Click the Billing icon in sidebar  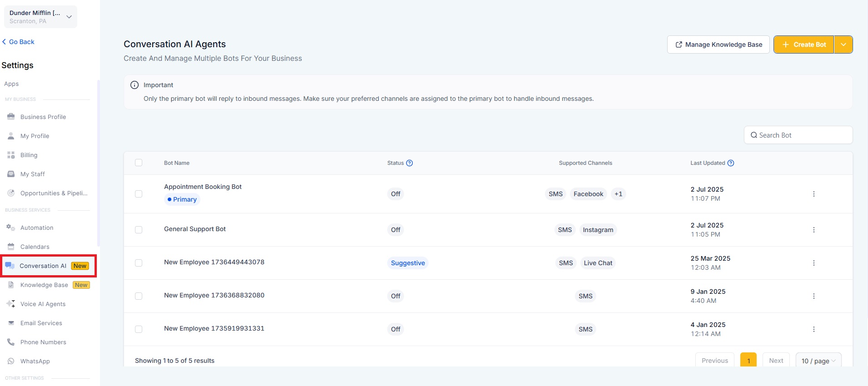[11, 155]
